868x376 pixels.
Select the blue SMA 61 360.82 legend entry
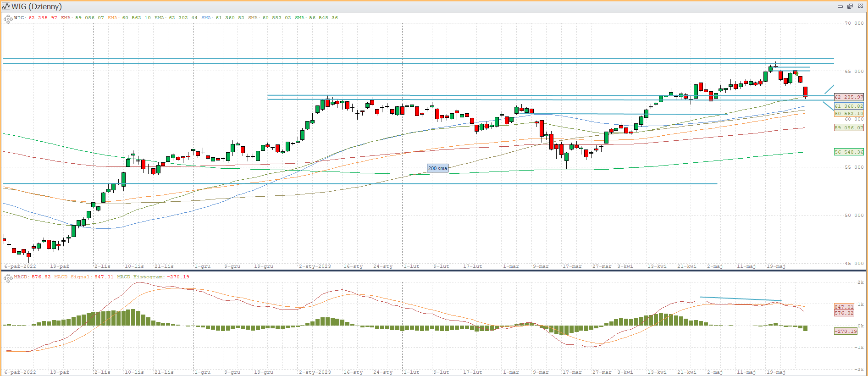click(223, 18)
